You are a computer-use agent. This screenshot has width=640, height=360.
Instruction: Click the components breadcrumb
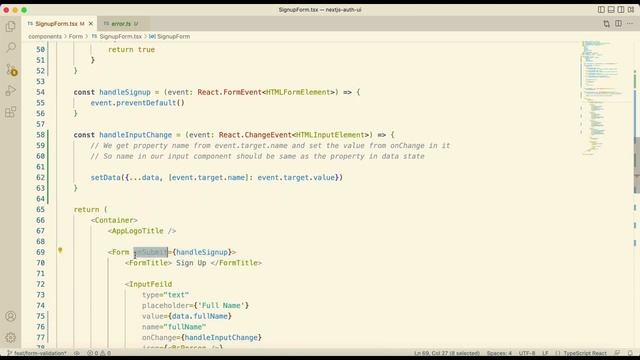click(45, 36)
